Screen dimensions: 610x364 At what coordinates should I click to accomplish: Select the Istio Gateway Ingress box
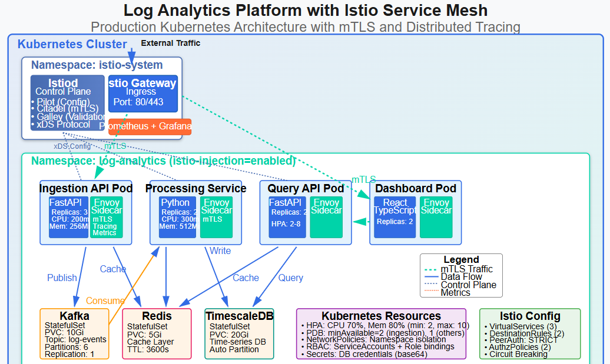142,93
